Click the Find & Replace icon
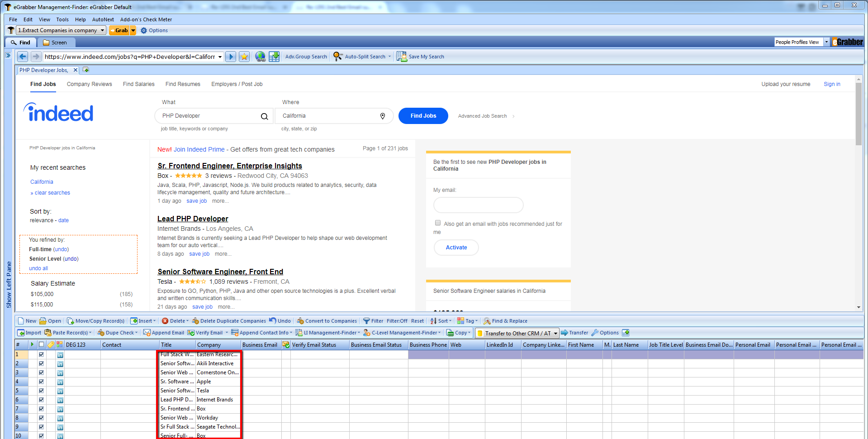This screenshot has height=439, width=868. (487, 321)
